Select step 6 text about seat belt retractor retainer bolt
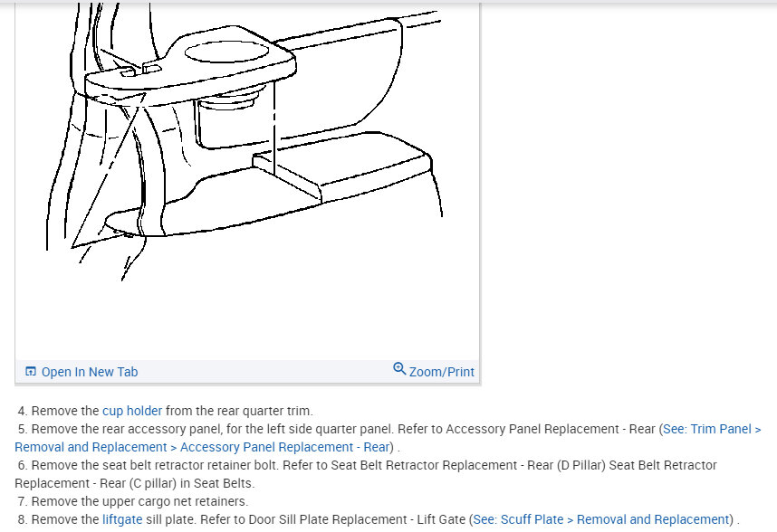 (x=366, y=474)
